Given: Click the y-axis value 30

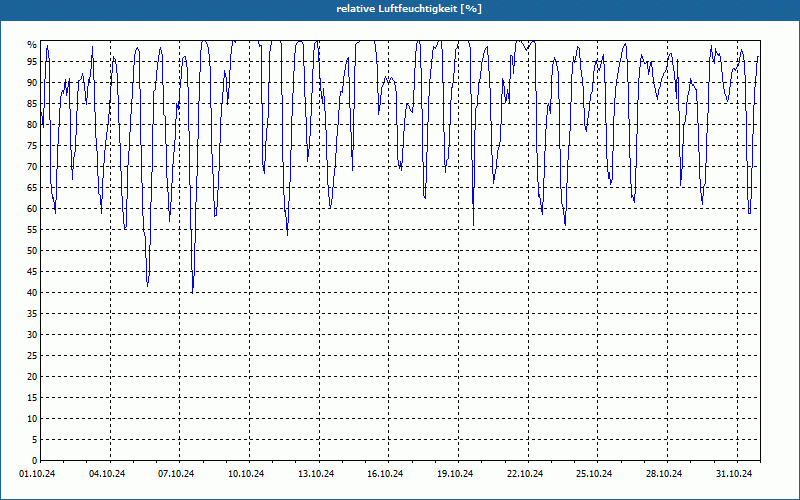Looking at the screenshot, I should point(32,334).
